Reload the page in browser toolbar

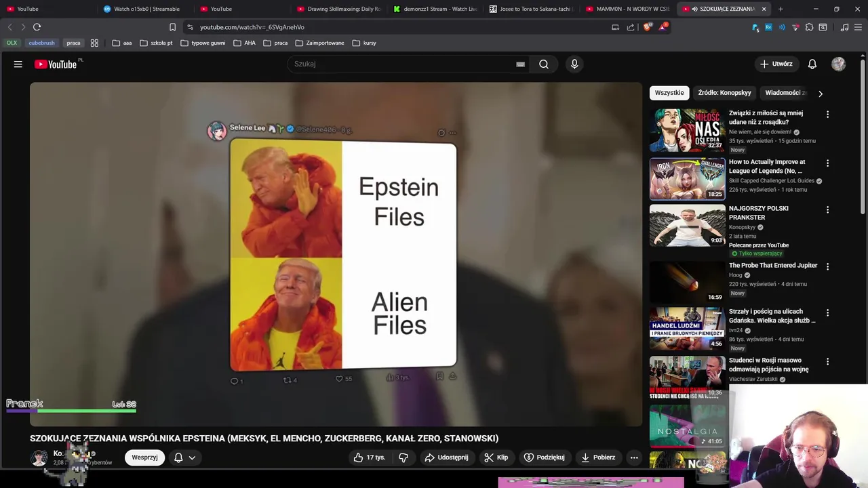(x=37, y=27)
